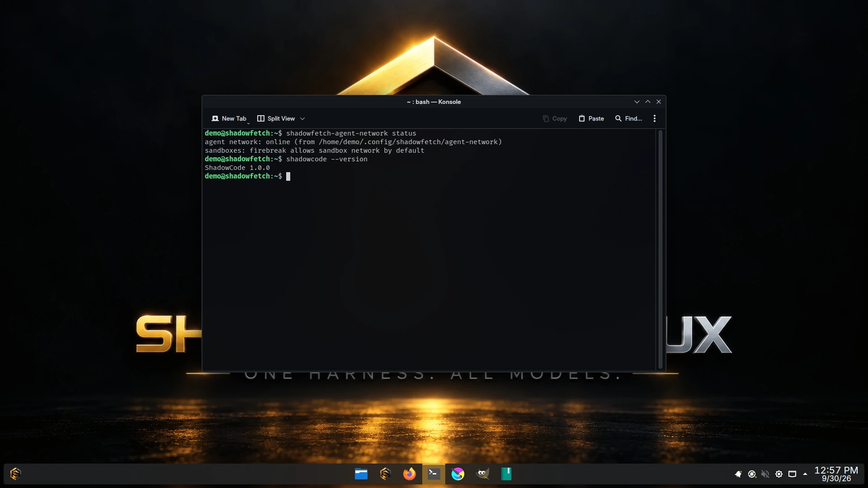The image size is (868, 488).
Task: Click the terminal prompt cursor line
Action: click(x=247, y=176)
